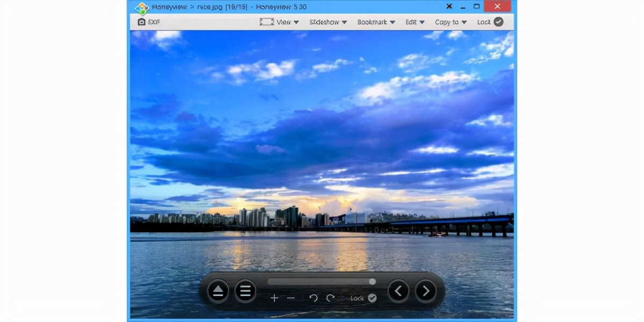Open the hamburger menu on control bar
Viewport: 644px width, 322px height.
coord(246,290)
